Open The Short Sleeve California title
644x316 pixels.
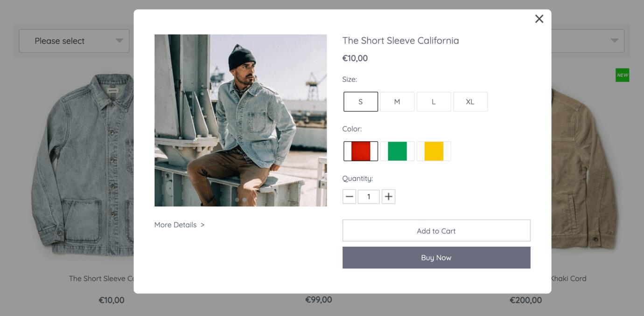coord(400,41)
